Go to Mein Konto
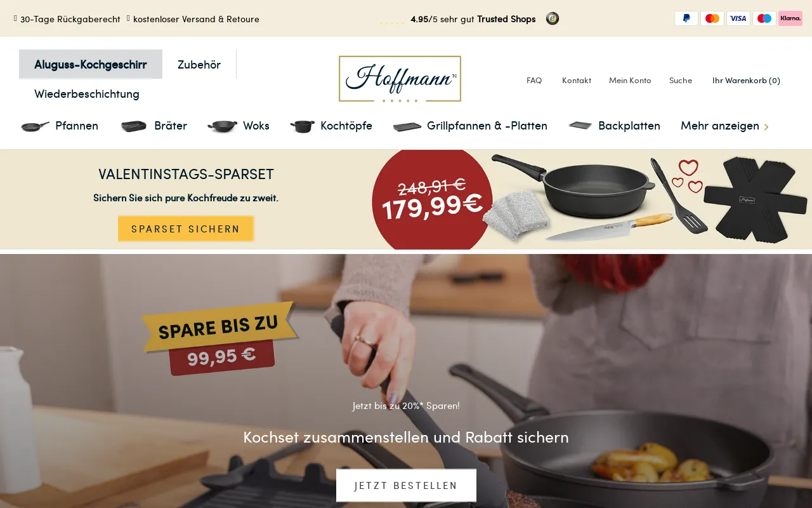This screenshot has height=508, width=812. 630,80
